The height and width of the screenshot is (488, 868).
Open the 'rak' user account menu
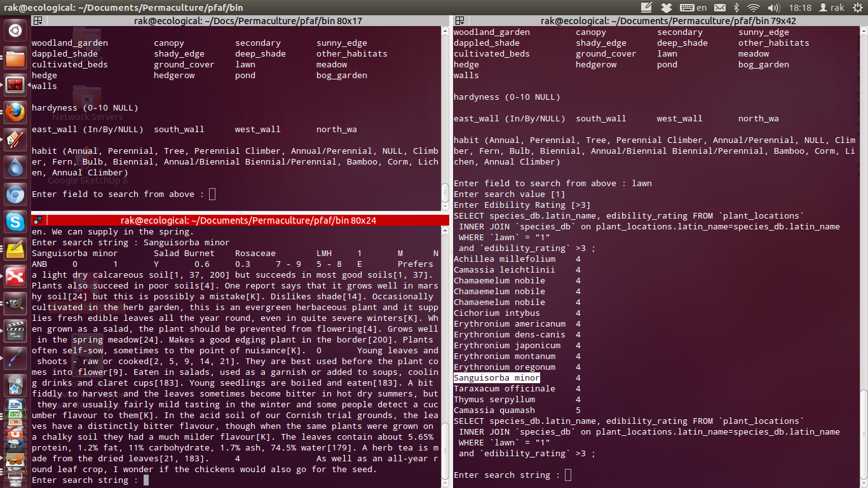coord(831,8)
